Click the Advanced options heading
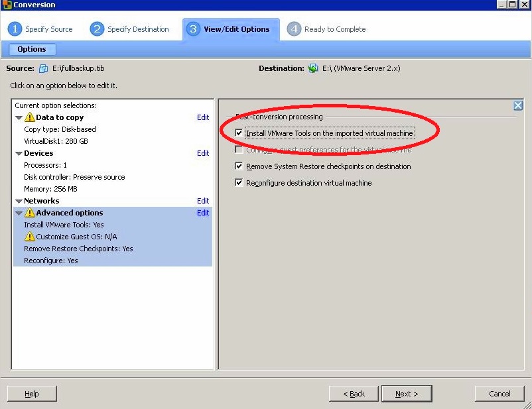Screen dimensions: 532x409 coord(70,213)
